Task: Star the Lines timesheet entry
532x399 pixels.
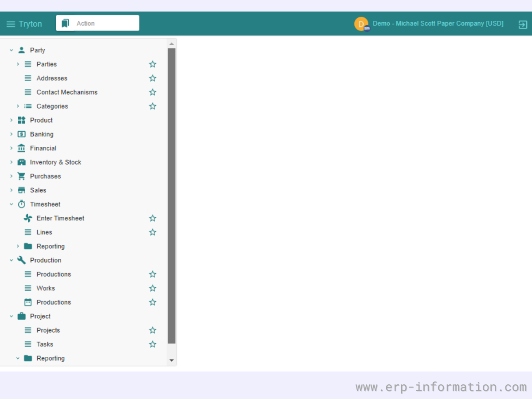Action: tap(153, 232)
